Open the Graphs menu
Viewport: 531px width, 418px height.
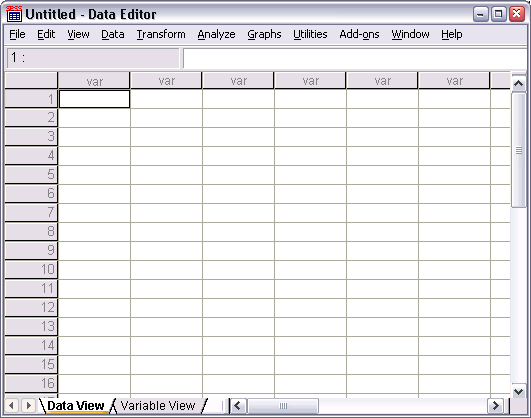tap(264, 34)
